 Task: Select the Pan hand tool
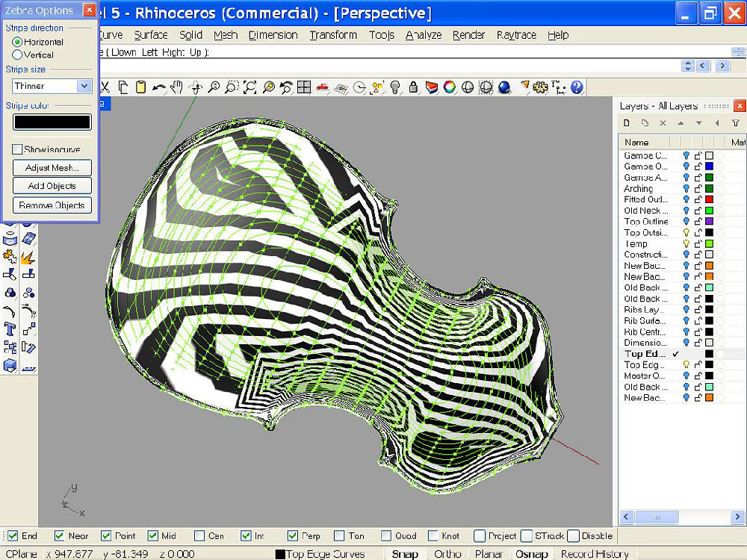coord(177,87)
